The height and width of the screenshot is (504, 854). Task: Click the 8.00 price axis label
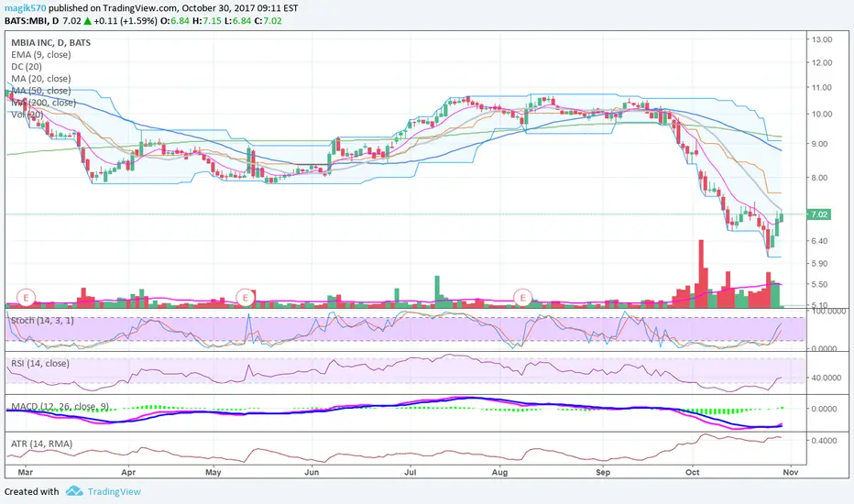[x=820, y=178]
